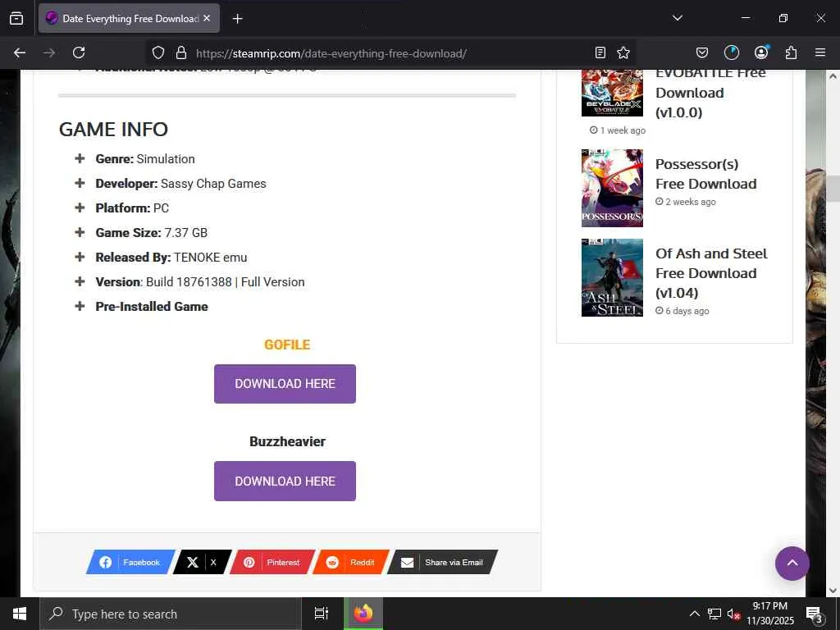The width and height of the screenshot is (840, 630).
Task: Share the post on X
Action: pyautogui.click(x=202, y=562)
